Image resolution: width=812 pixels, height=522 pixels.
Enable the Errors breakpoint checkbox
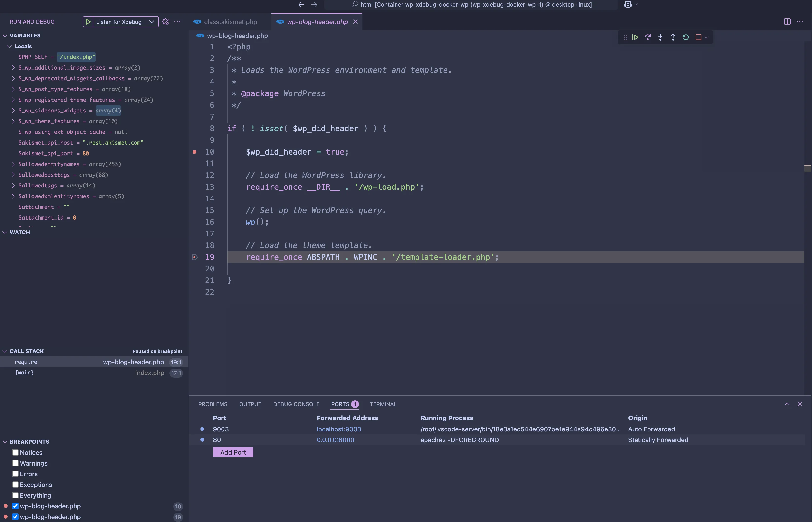tap(15, 474)
